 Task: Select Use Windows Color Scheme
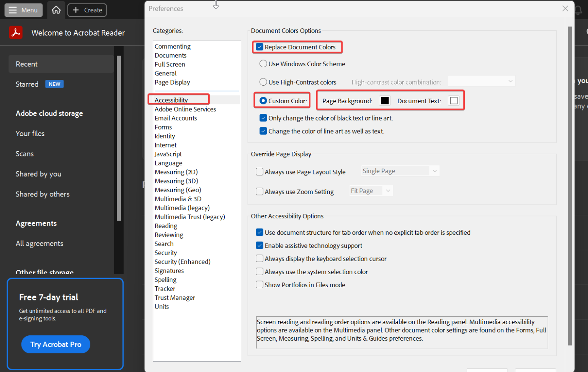(x=263, y=64)
